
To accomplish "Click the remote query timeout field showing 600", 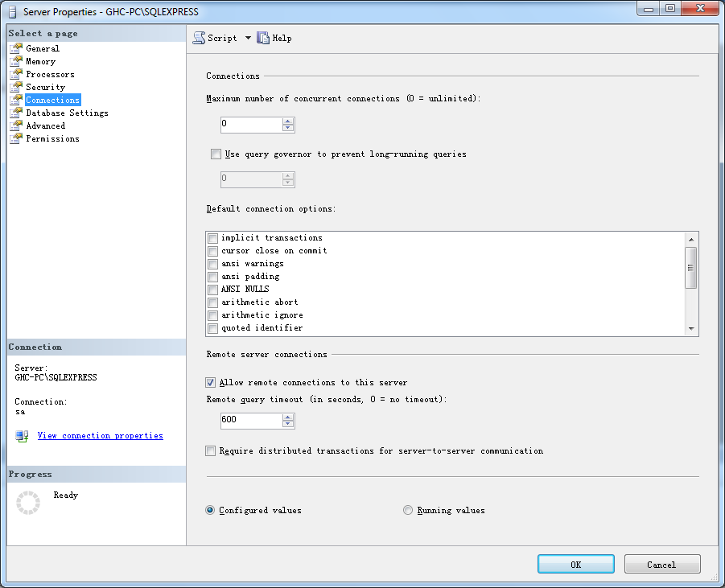I will click(252, 421).
